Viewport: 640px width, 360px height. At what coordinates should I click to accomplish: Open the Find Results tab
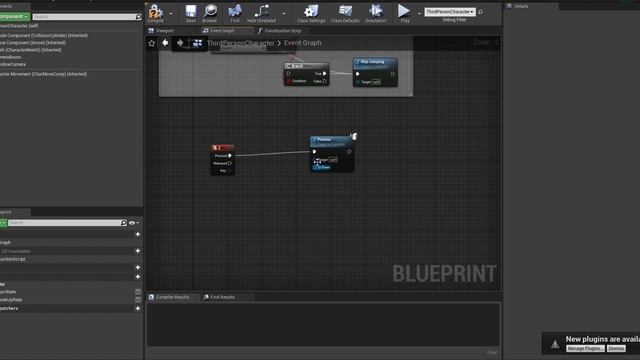click(x=219, y=297)
